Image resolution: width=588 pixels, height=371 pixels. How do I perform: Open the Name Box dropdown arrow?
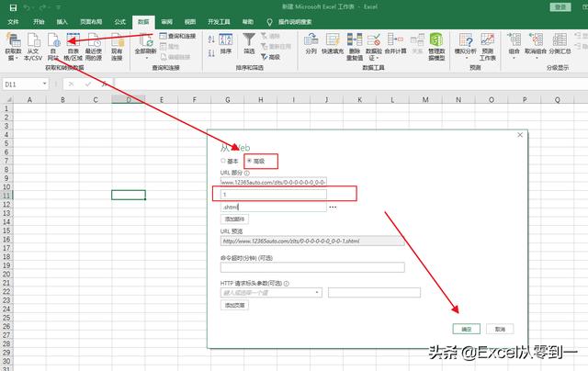pos(45,84)
